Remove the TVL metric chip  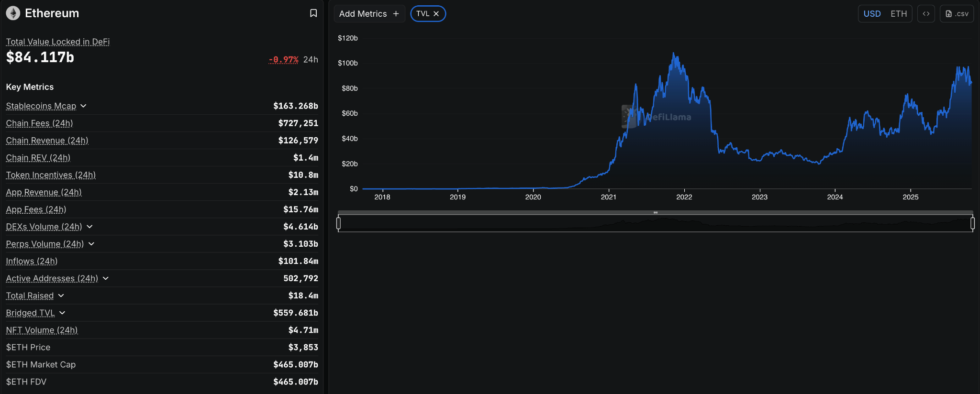(436, 14)
